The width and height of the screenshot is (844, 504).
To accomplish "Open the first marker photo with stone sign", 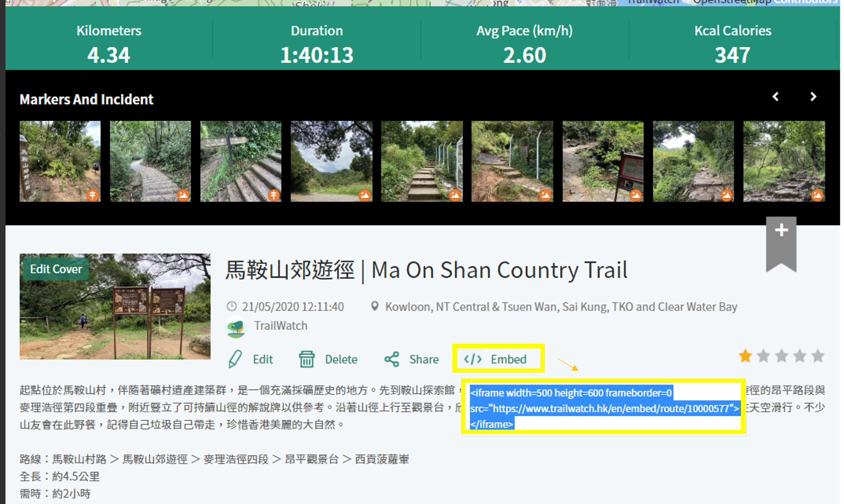I will pyautogui.click(x=60, y=161).
